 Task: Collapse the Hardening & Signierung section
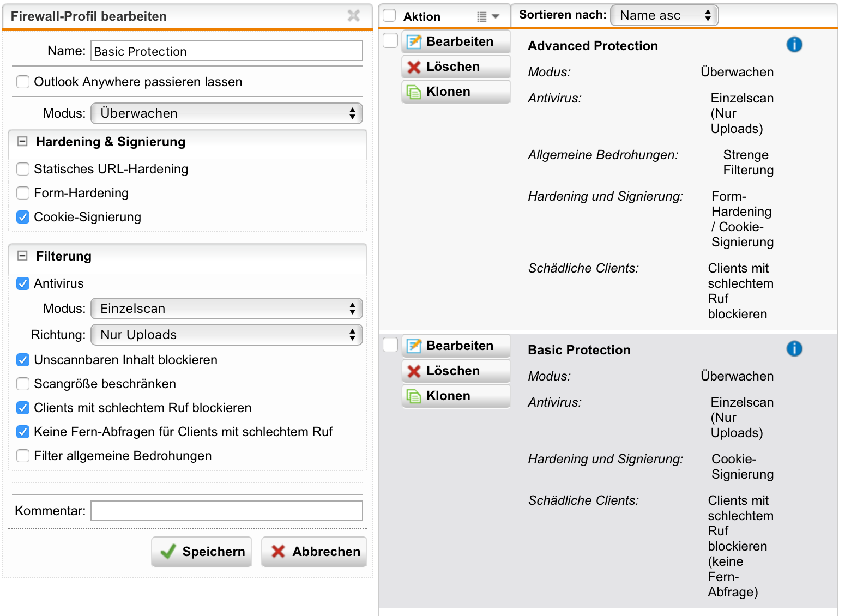(22, 142)
